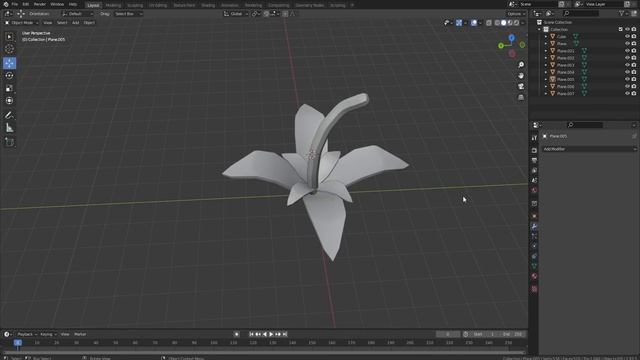The width and height of the screenshot is (640, 360).
Task: Click the outliner search field
Action: [580, 13]
